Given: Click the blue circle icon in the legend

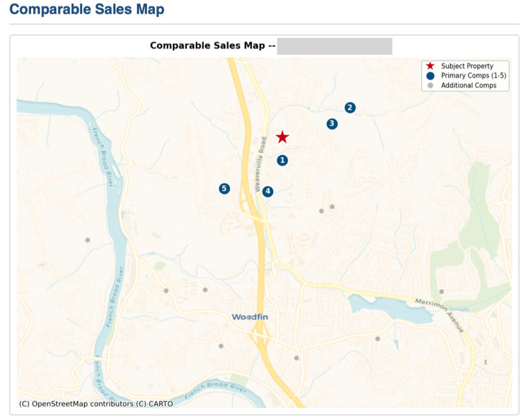Looking at the screenshot, I should (x=430, y=76).
